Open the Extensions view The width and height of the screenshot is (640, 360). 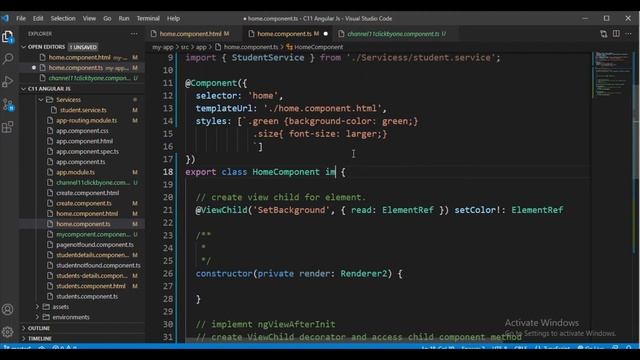[x=7, y=127]
